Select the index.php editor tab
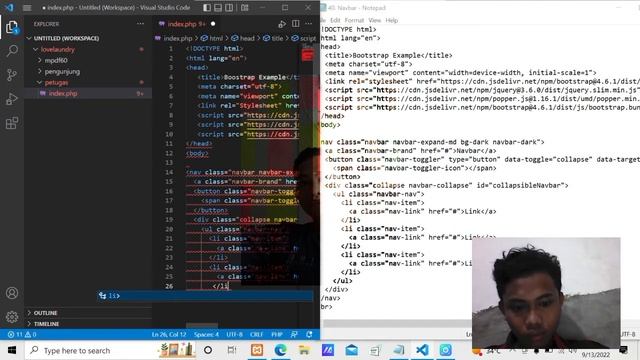640x360 pixels. pyautogui.click(x=187, y=24)
